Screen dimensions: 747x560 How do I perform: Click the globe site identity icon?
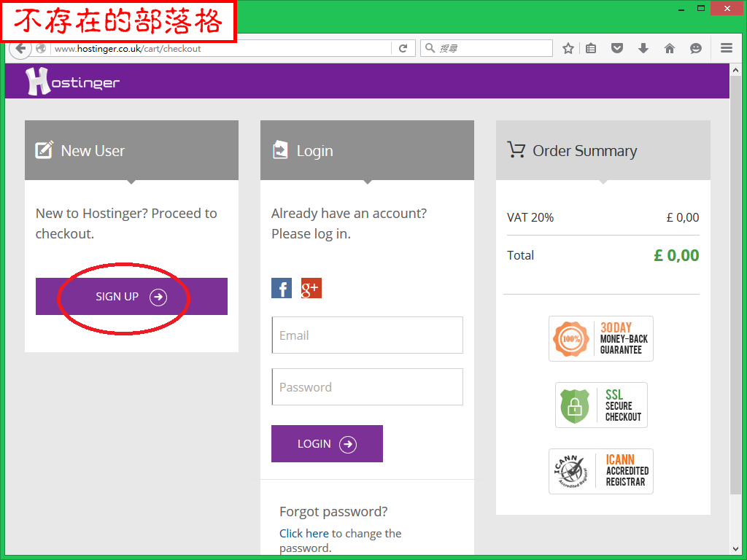pos(41,48)
